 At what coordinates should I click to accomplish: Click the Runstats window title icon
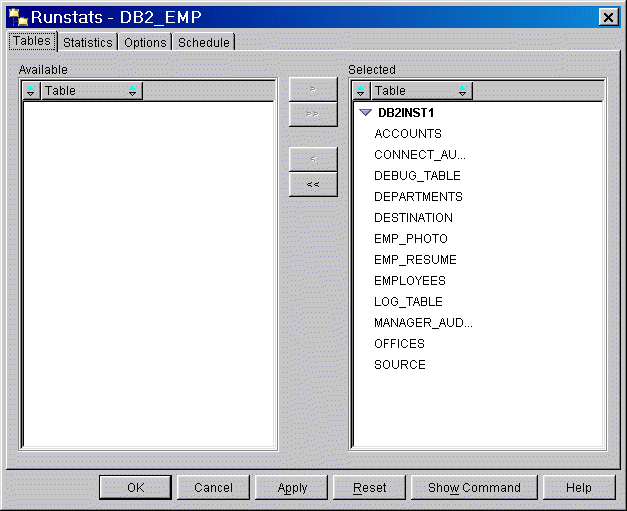click(x=17, y=17)
